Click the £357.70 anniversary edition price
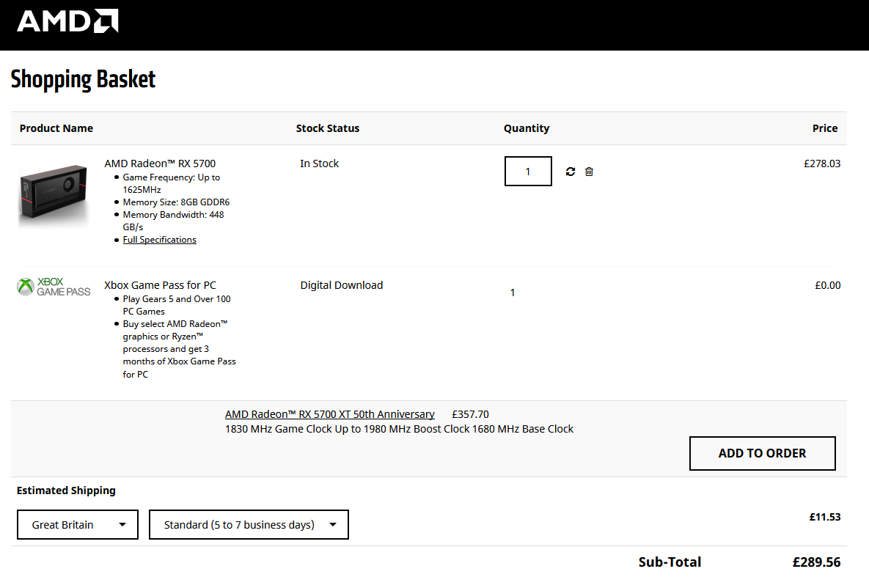This screenshot has height=588, width=869. [x=471, y=414]
